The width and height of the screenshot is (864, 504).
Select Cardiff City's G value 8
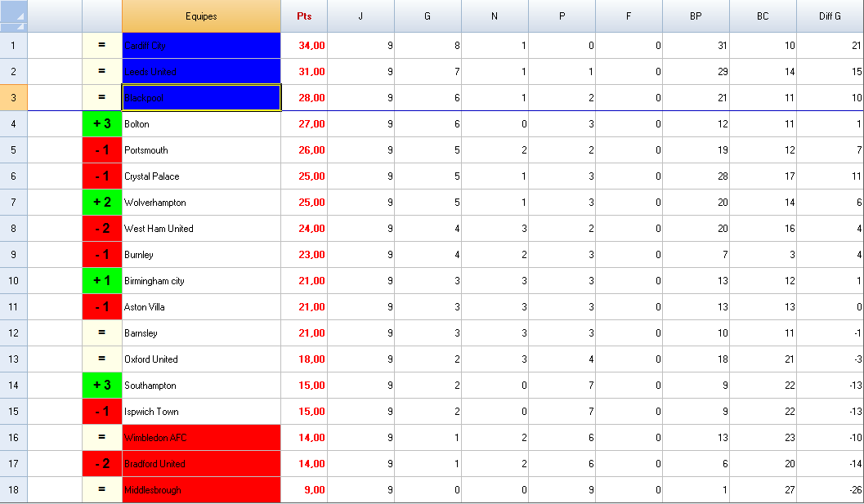[x=428, y=45]
